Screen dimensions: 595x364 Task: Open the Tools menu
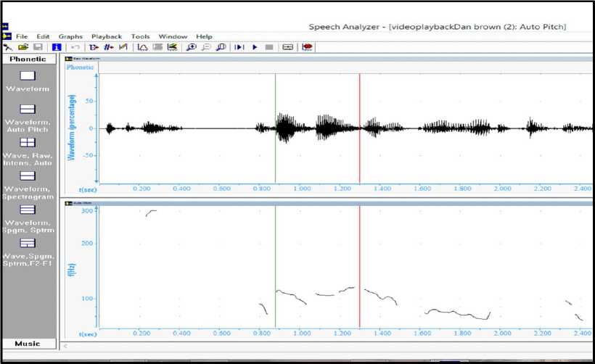click(x=141, y=36)
